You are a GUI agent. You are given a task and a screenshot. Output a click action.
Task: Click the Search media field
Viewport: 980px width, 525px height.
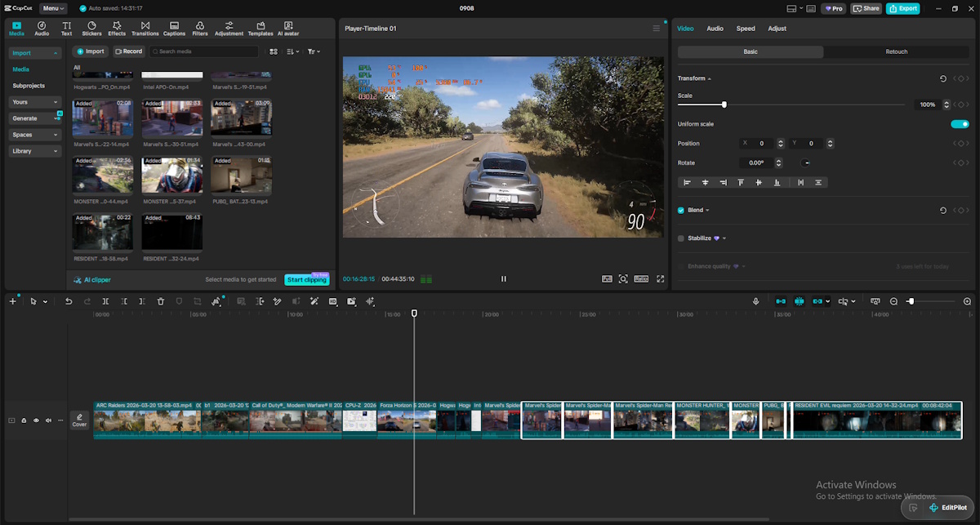203,51
